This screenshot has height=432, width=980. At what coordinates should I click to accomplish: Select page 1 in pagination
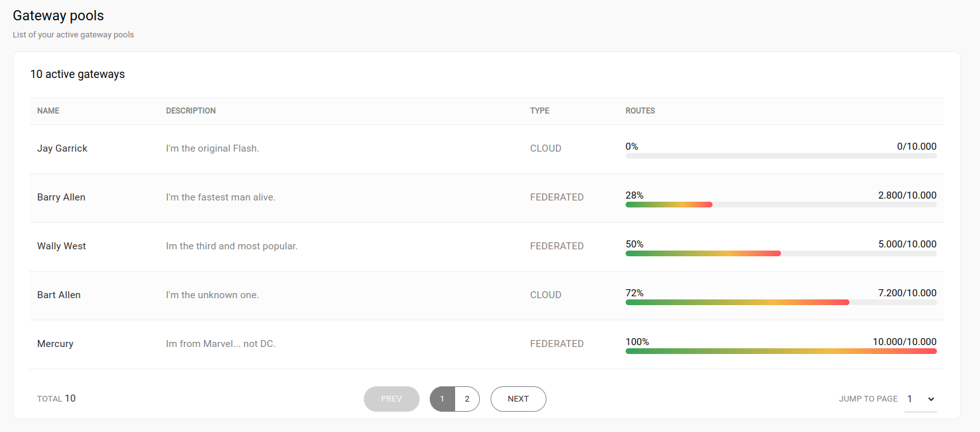coord(442,399)
